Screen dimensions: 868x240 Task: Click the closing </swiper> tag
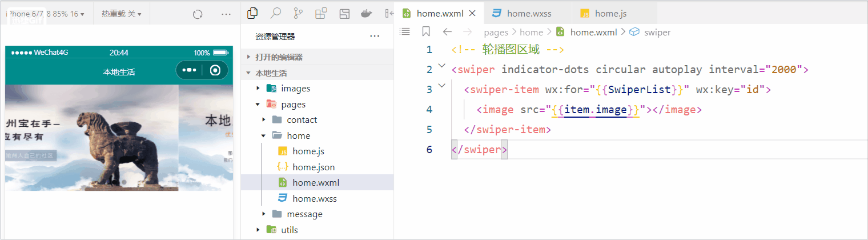pos(479,150)
